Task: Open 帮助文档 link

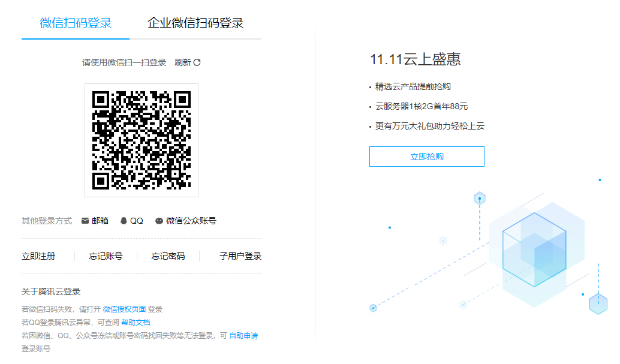Action: click(136, 323)
